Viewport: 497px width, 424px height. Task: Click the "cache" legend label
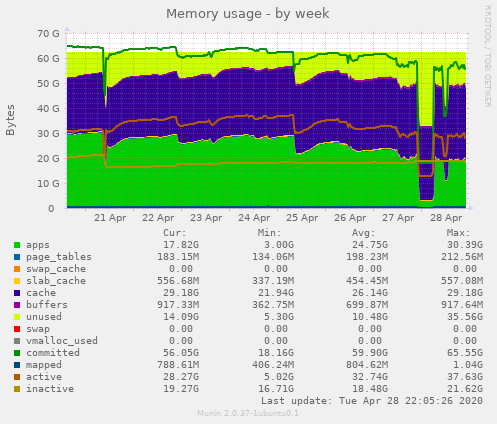point(41,293)
